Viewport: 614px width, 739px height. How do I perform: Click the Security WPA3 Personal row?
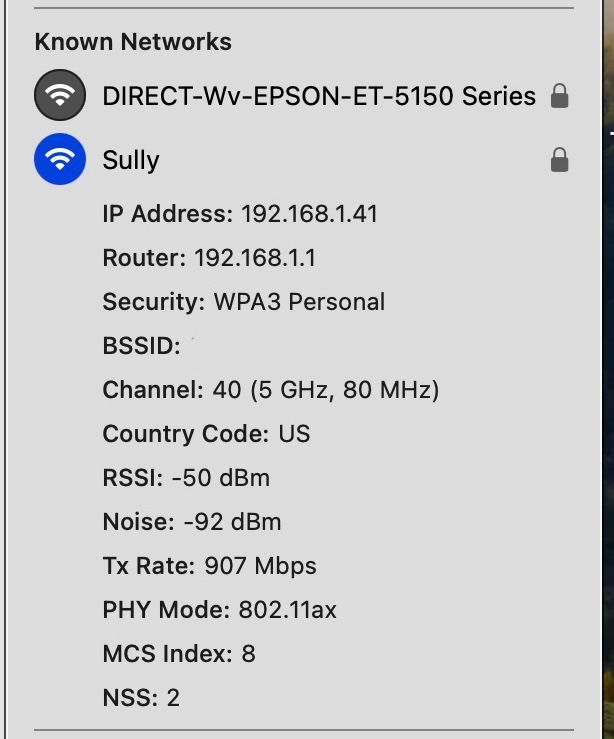[243, 302]
